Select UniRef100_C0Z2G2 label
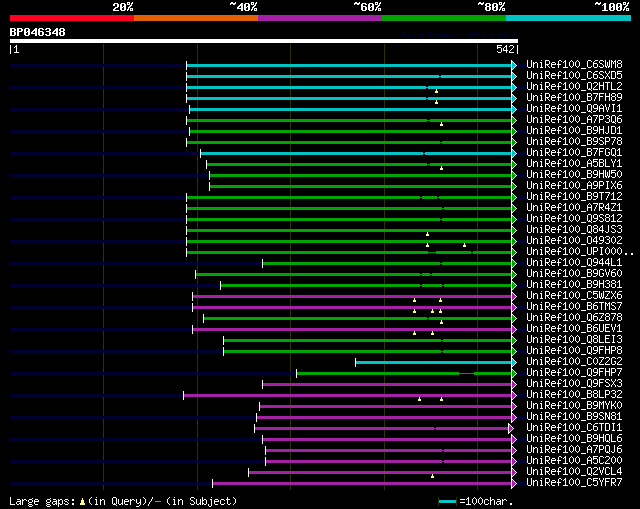 tap(574, 362)
